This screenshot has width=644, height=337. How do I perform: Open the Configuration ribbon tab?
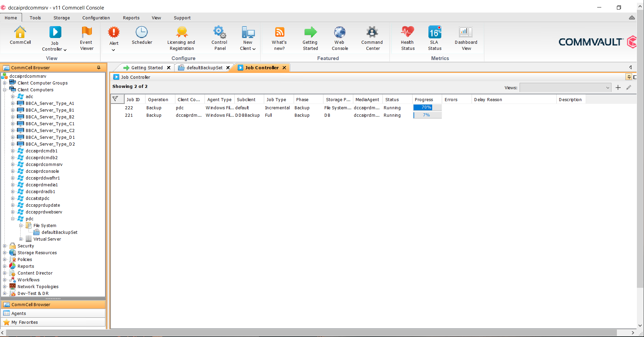click(96, 18)
